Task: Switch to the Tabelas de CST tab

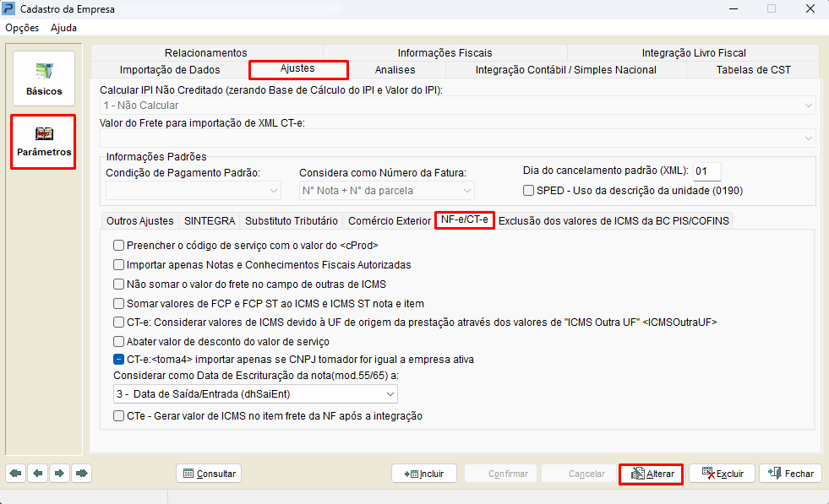Action: pyautogui.click(x=754, y=70)
